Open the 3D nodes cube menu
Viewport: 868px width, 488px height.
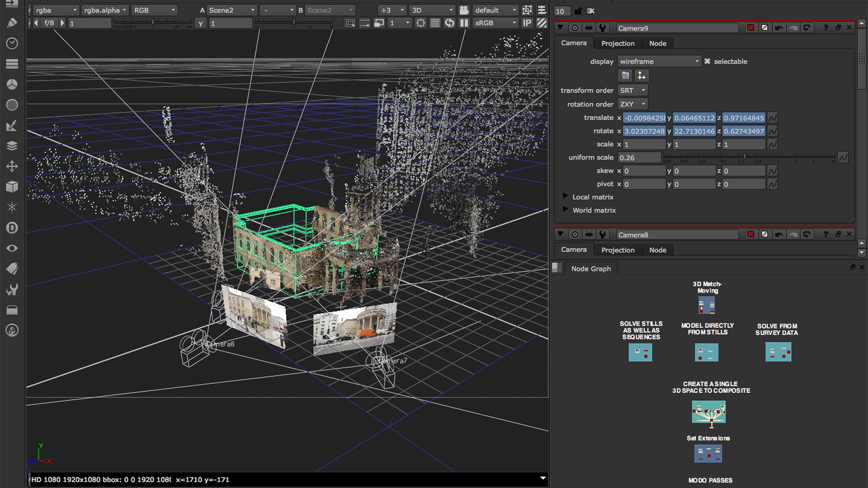pyautogui.click(x=12, y=187)
